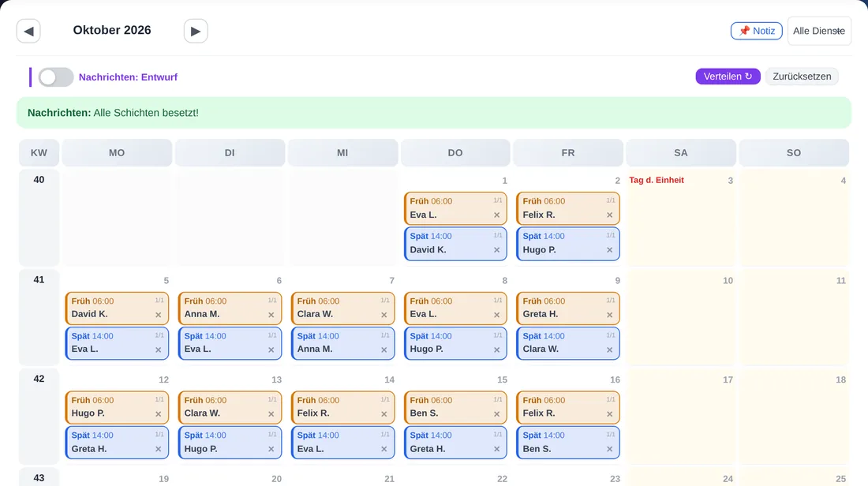
Task: Remove Felix R. from Früh shift October 2
Action: tap(609, 215)
